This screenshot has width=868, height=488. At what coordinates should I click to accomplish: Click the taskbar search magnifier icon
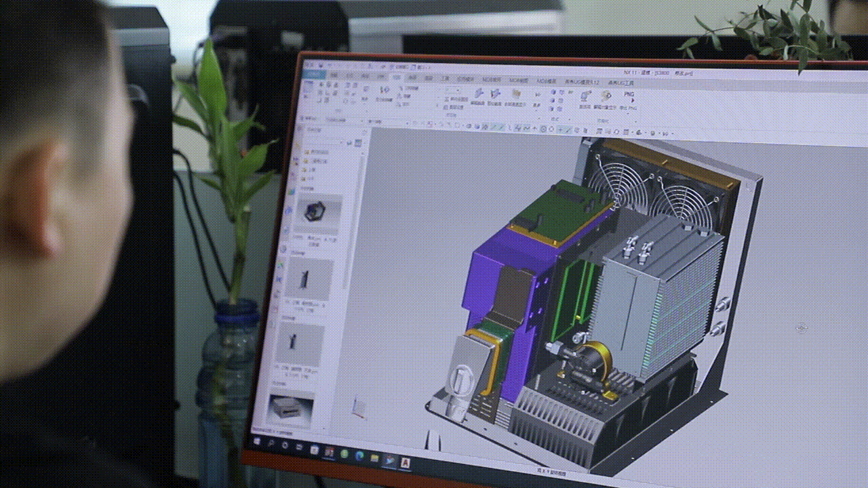[x=271, y=443]
